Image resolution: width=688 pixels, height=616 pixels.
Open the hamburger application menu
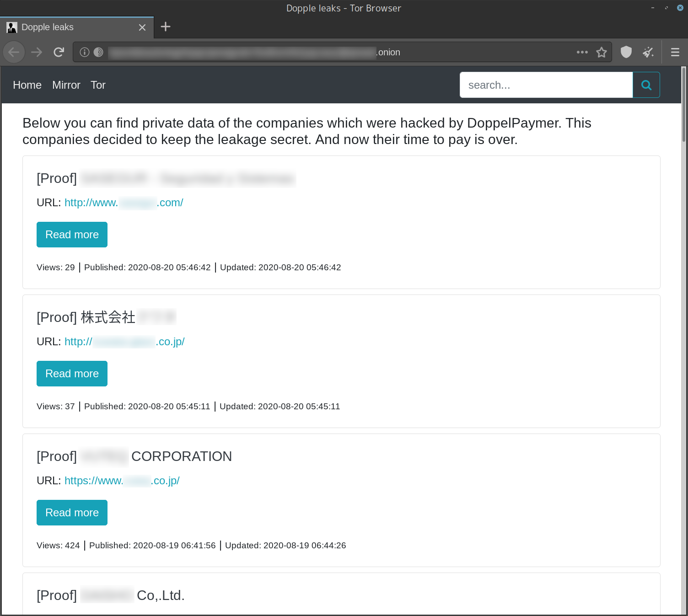[x=675, y=52]
